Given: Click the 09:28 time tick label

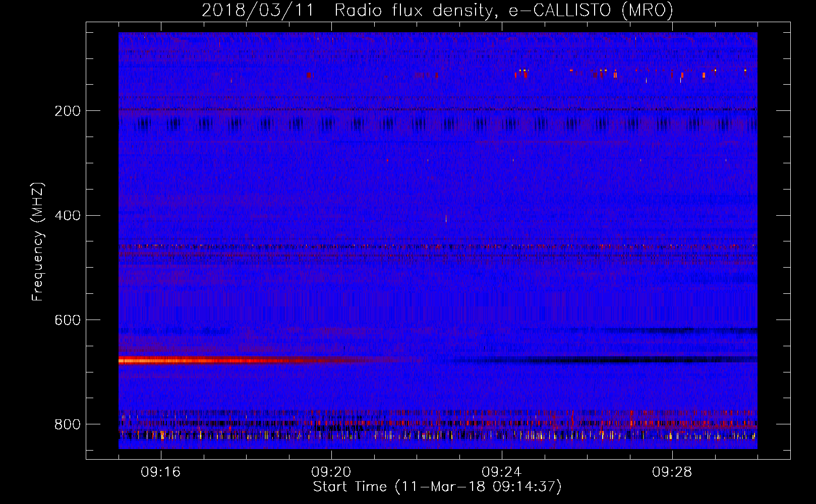Looking at the screenshot, I should [x=672, y=472].
